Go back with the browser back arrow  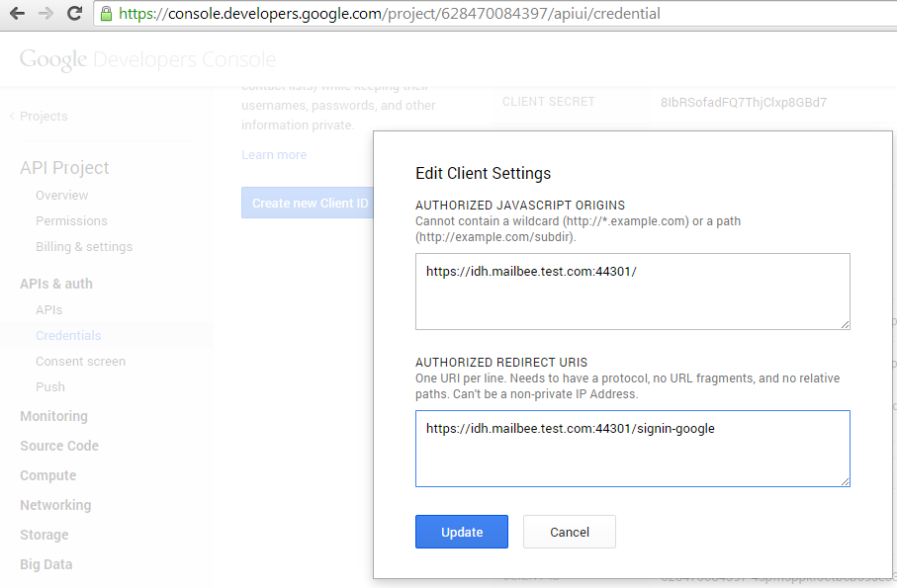17,13
